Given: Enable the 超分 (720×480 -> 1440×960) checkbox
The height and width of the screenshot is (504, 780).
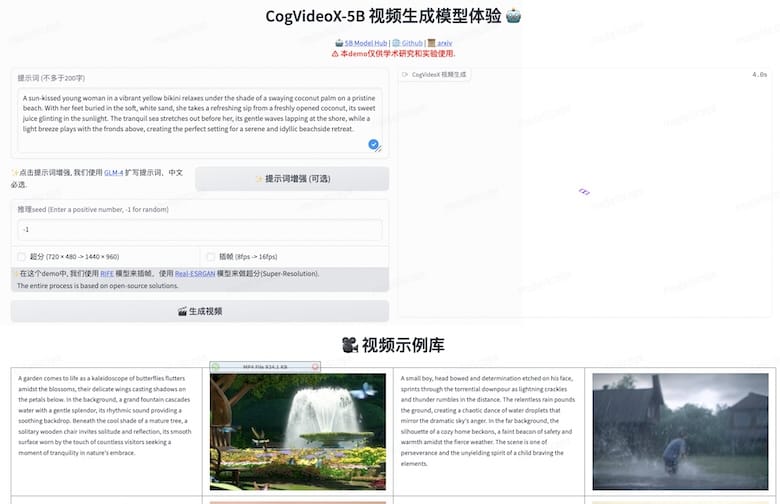Looking at the screenshot, I should pos(21,257).
